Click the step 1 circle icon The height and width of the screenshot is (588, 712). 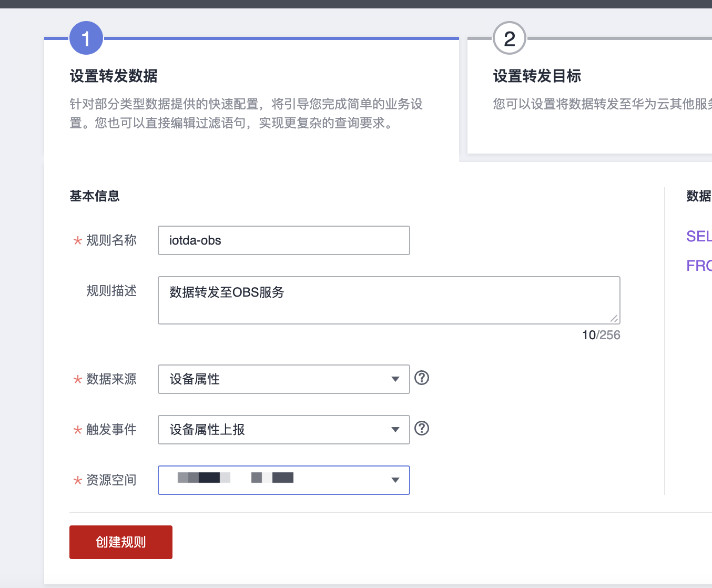(x=86, y=38)
